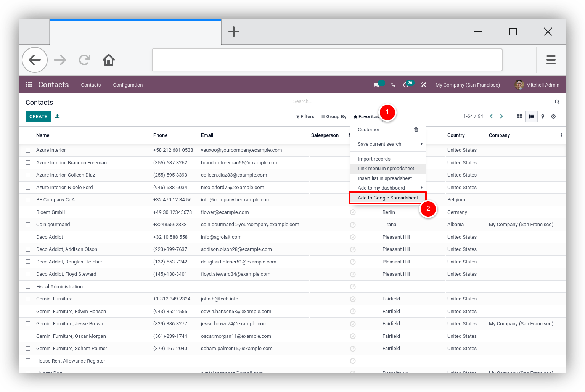Viewport: 585px width, 392px height.
Task: Open the Contacts menu item in navbar
Action: pyautogui.click(x=91, y=85)
